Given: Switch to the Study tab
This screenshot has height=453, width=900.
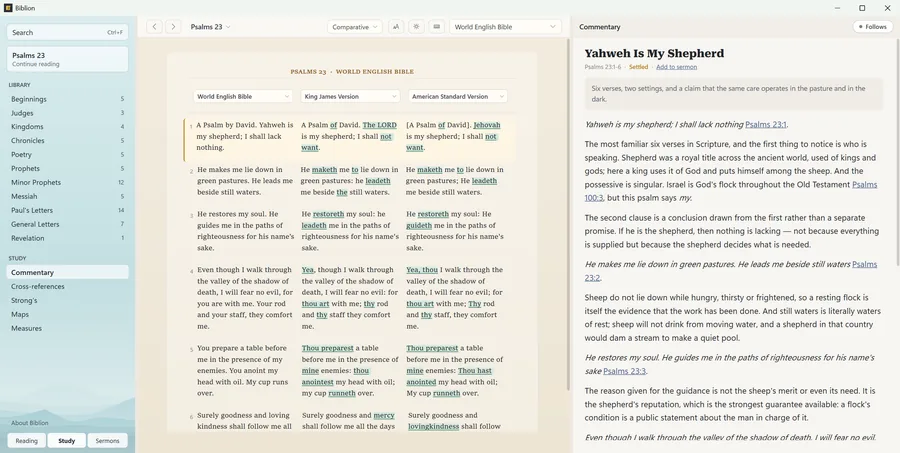Looking at the screenshot, I should pos(67,441).
